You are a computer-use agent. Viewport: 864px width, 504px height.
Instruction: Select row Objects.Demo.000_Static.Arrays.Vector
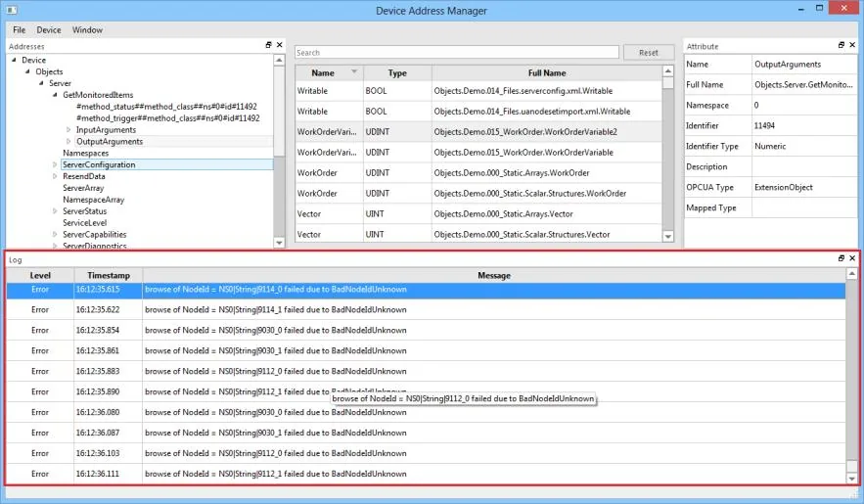point(478,213)
